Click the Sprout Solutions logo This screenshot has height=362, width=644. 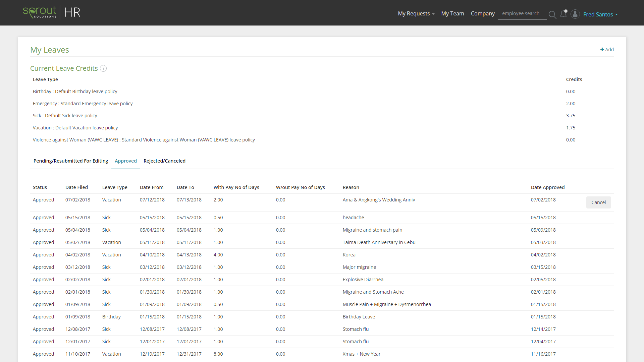click(x=39, y=12)
